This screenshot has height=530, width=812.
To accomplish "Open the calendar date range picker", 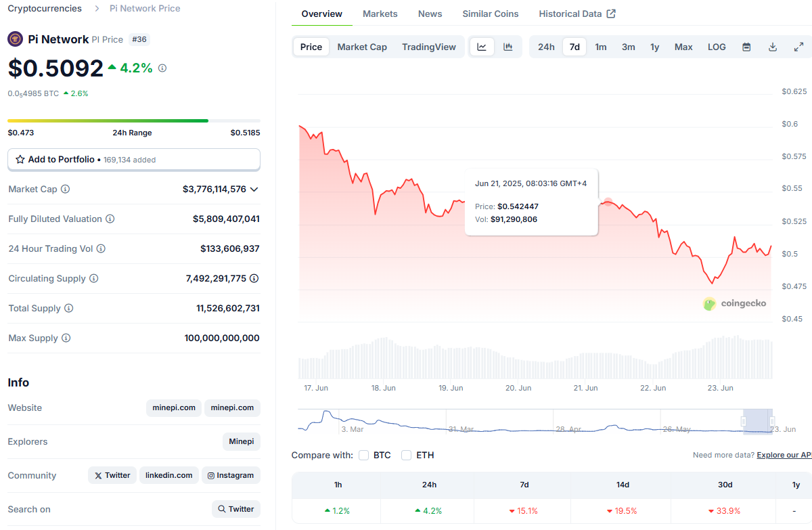I will tap(746, 47).
